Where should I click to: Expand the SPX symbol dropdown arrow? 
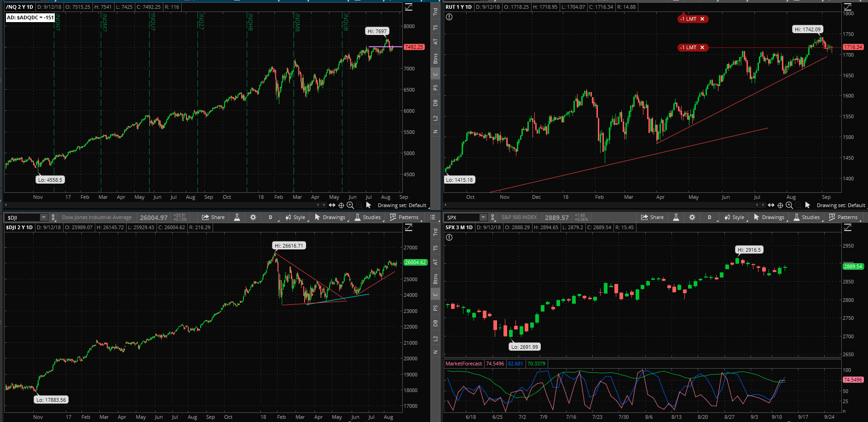(483, 217)
